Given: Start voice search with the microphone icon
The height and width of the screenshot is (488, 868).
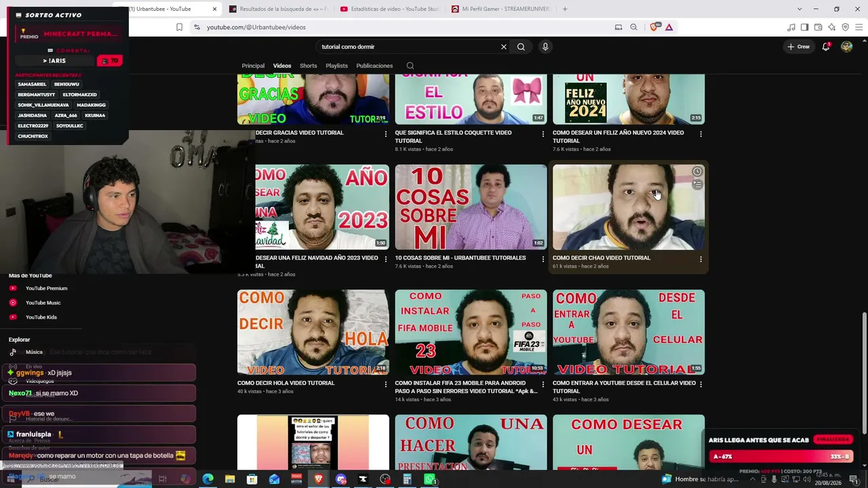Looking at the screenshot, I should point(545,47).
